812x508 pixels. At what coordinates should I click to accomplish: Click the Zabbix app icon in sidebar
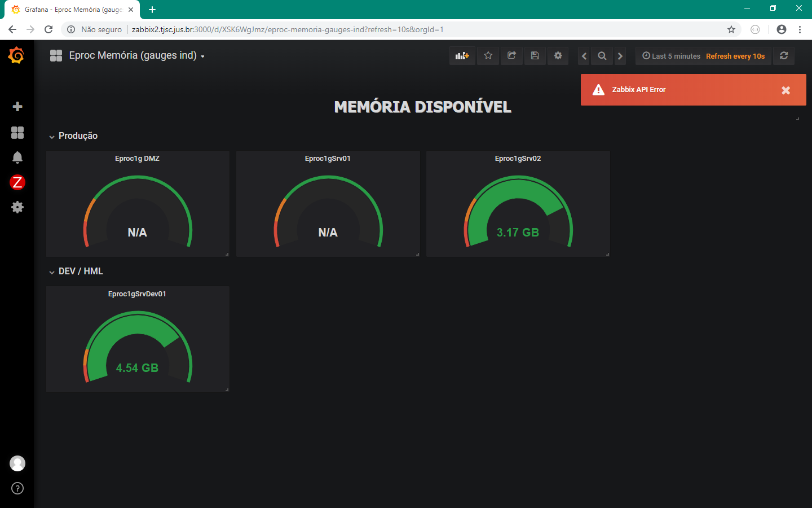(x=17, y=182)
